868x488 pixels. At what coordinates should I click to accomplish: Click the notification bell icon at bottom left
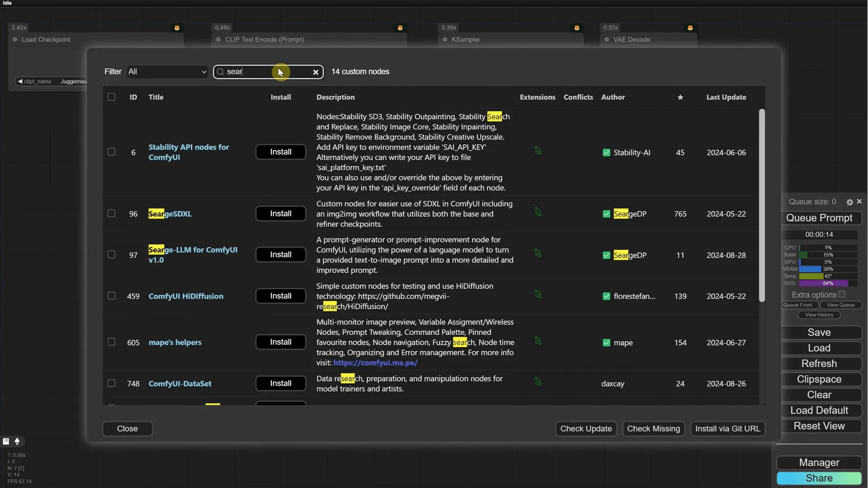pos(18,441)
